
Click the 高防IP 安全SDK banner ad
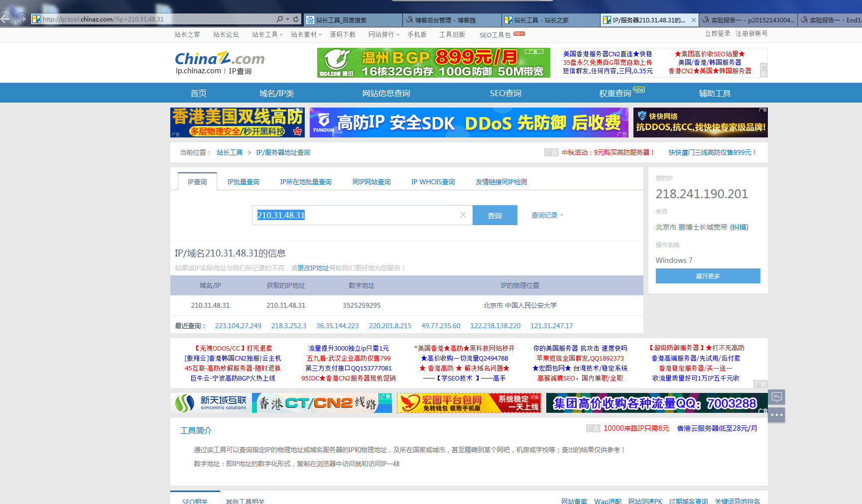(469, 123)
